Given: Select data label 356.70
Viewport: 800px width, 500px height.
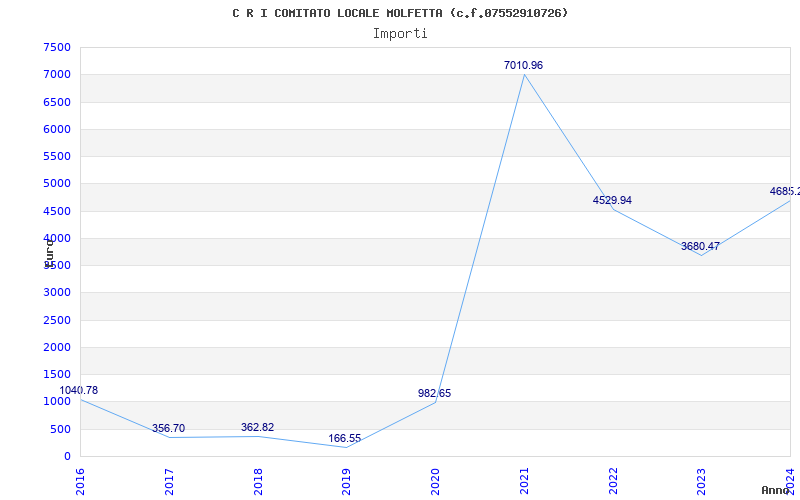Looking at the screenshot, I should [168, 429].
